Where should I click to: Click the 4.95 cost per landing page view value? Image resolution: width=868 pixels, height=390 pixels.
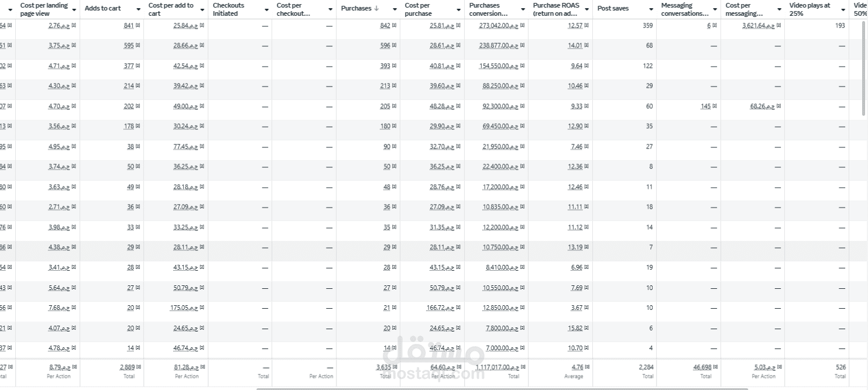(59, 147)
